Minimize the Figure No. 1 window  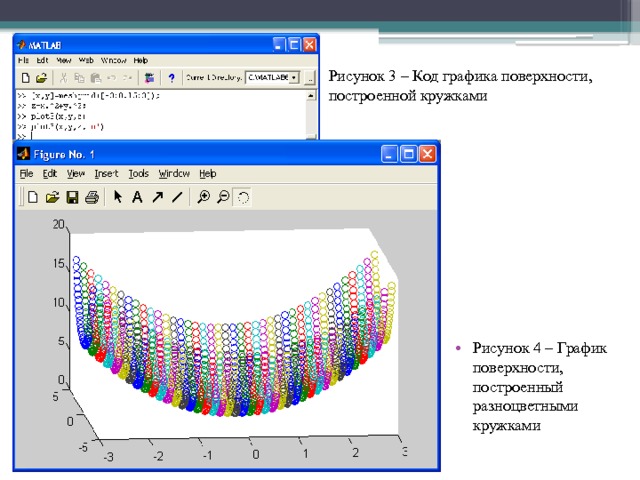click(389, 154)
